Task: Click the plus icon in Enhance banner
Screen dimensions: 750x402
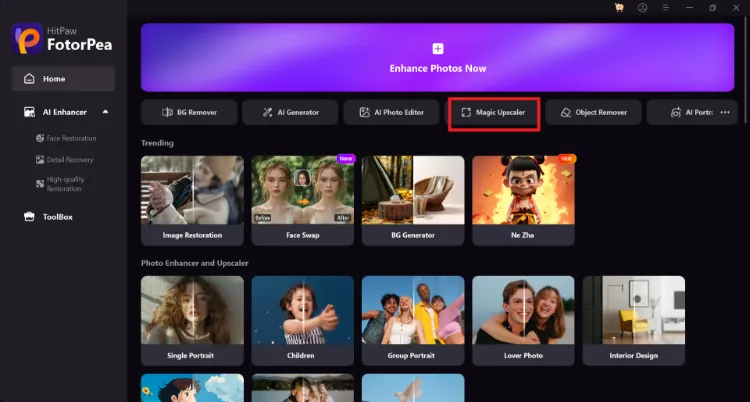Action: click(436, 48)
